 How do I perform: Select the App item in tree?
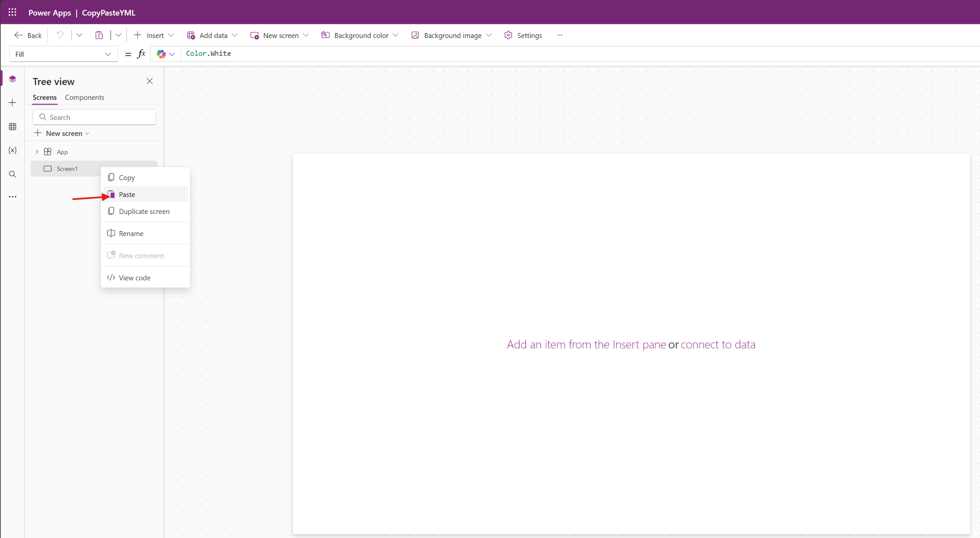tap(62, 152)
